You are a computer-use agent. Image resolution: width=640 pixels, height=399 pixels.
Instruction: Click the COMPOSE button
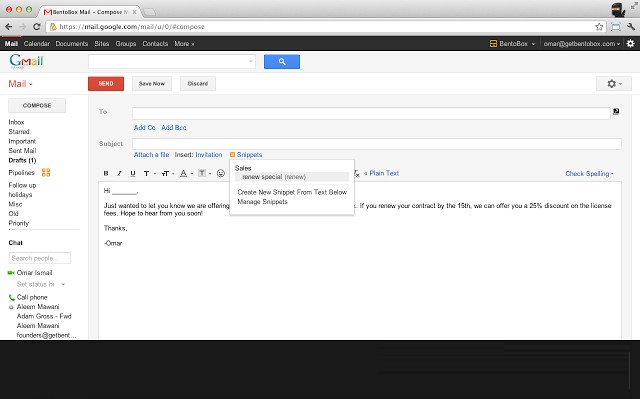(x=37, y=105)
